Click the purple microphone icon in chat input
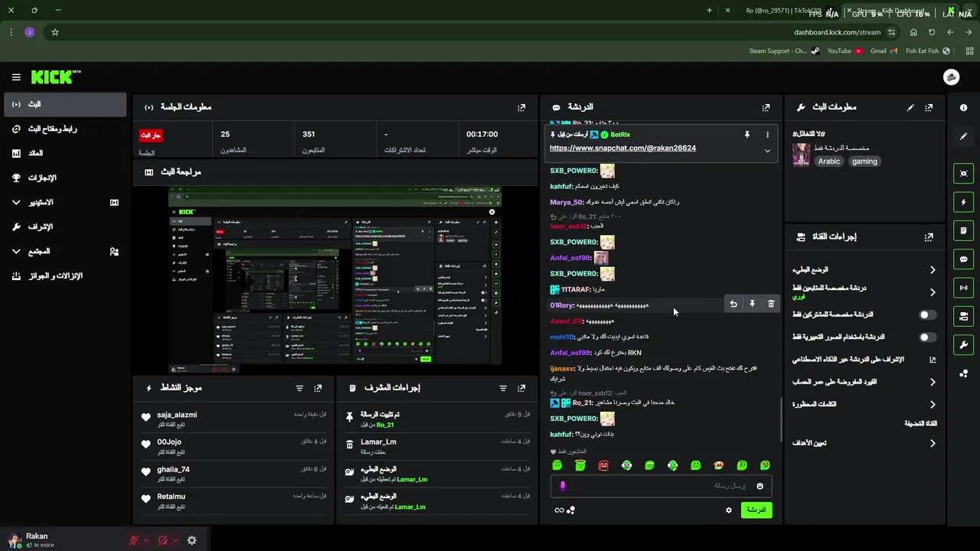 (563, 486)
